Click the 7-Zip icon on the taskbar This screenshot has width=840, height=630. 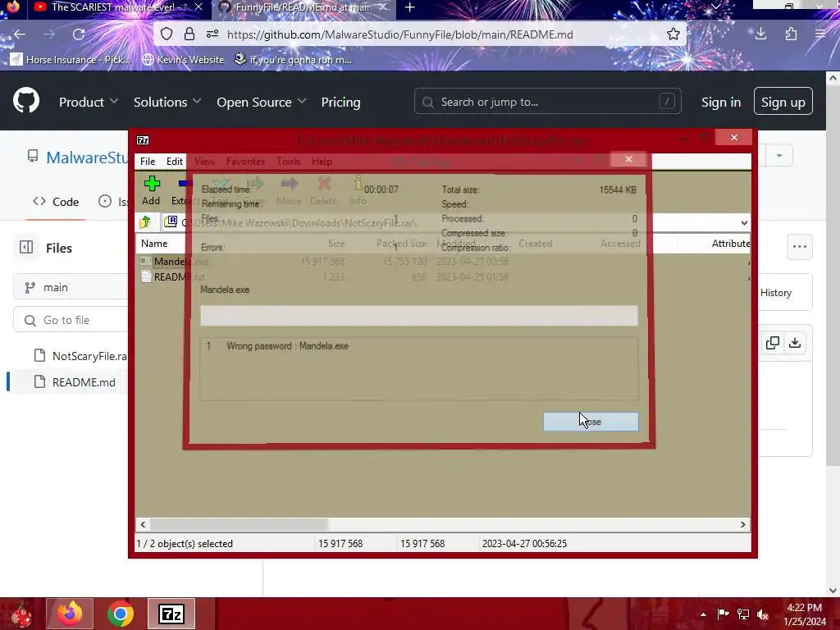pos(171,614)
